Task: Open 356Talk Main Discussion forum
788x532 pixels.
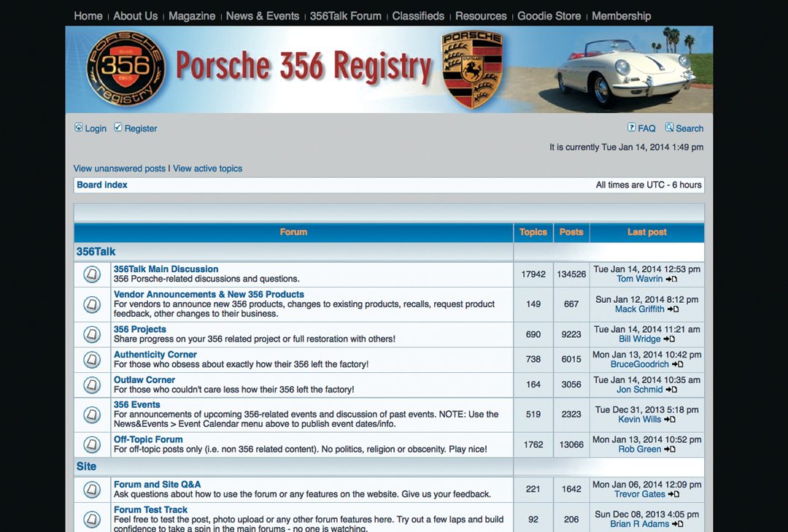Action: click(x=166, y=269)
